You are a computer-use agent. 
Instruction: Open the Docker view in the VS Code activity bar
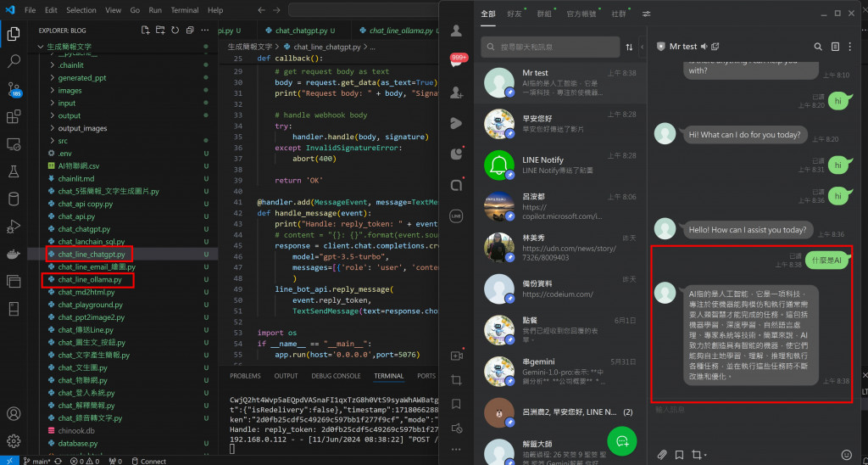pos(14,255)
